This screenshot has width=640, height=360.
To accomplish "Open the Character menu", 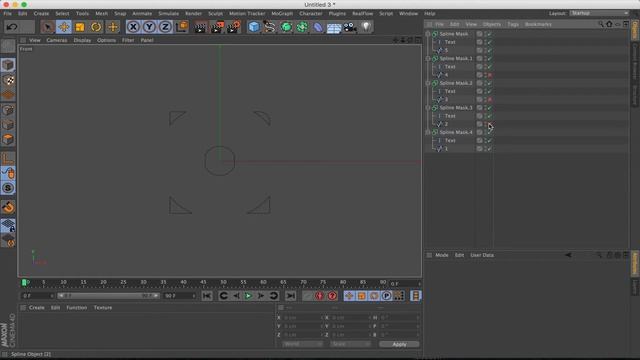I will [x=311, y=13].
